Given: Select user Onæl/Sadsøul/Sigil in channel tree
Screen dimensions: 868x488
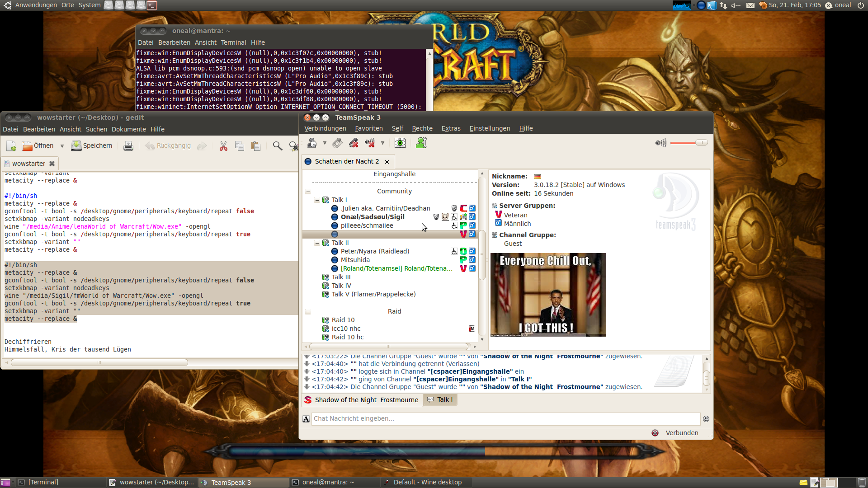Looking at the screenshot, I should pyautogui.click(x=373, y=217).
